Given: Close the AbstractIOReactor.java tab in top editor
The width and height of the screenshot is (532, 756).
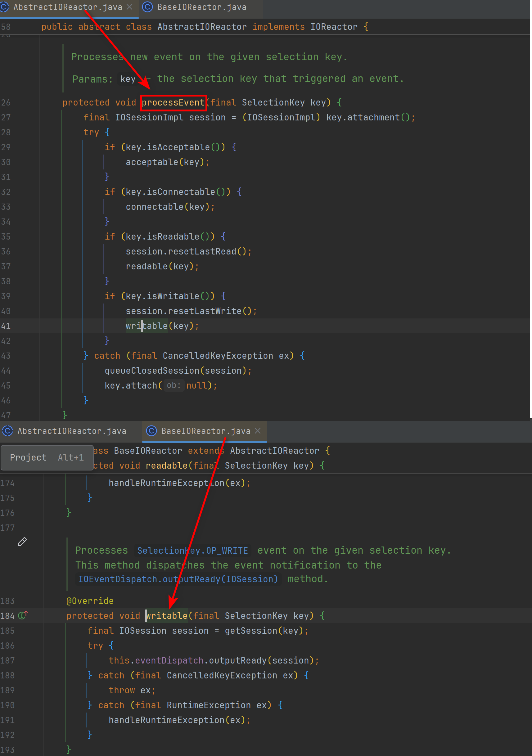Looking at the screenshot, I should coord(130,7).
